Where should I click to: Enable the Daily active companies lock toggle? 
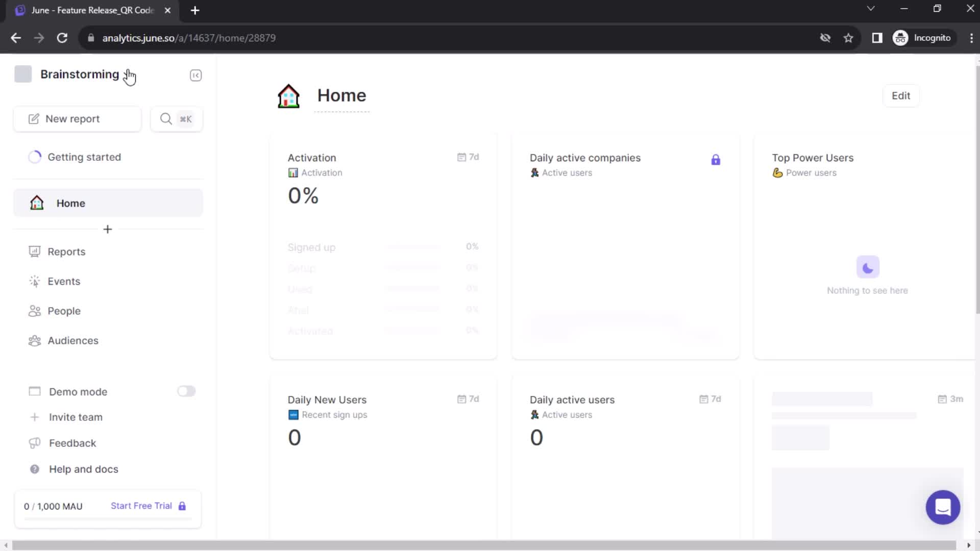[x=716, y=160]
